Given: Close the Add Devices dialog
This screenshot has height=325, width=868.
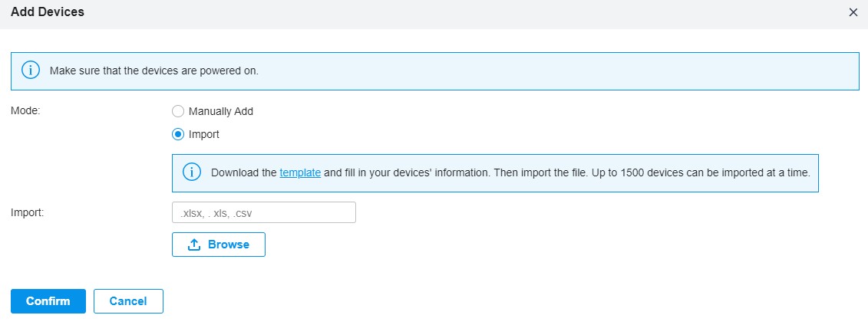Looking at the screenshot, I should click(853, 12).
